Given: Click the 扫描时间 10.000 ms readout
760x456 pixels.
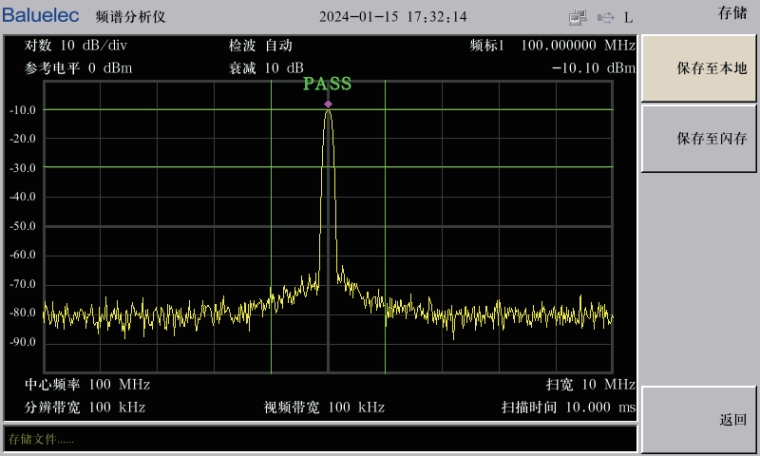Looking at the screenshot, I should click(568, 407).
